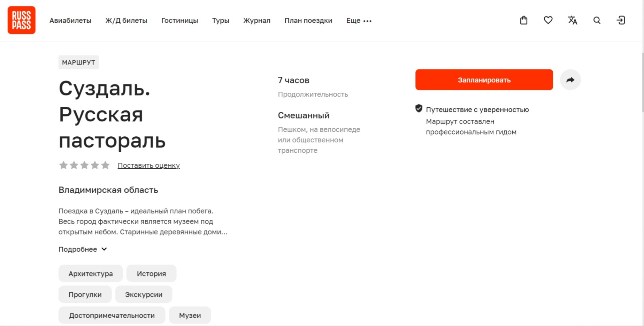Open the shopping bag icon
Screen dimensions: 644x326
click(x=523, y=21)
